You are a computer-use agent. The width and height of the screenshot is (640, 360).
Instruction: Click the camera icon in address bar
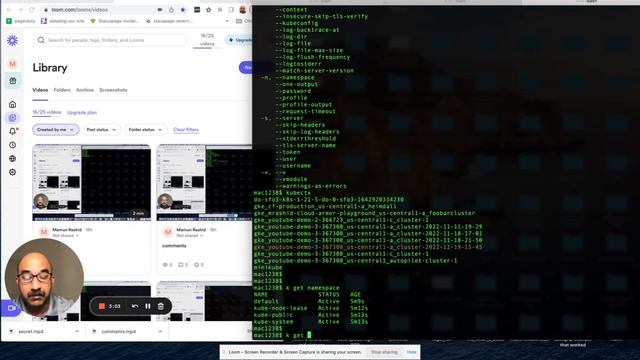pos(160,9)
